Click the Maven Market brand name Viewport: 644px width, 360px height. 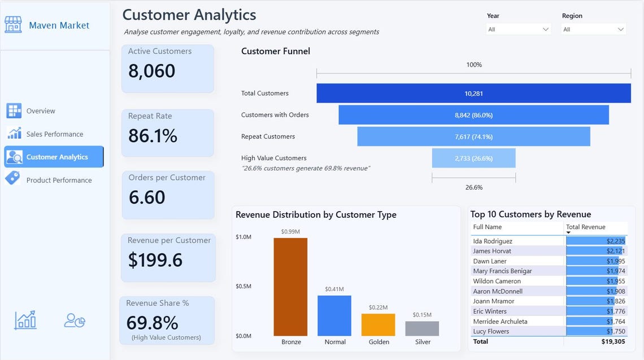pos(59,25)
